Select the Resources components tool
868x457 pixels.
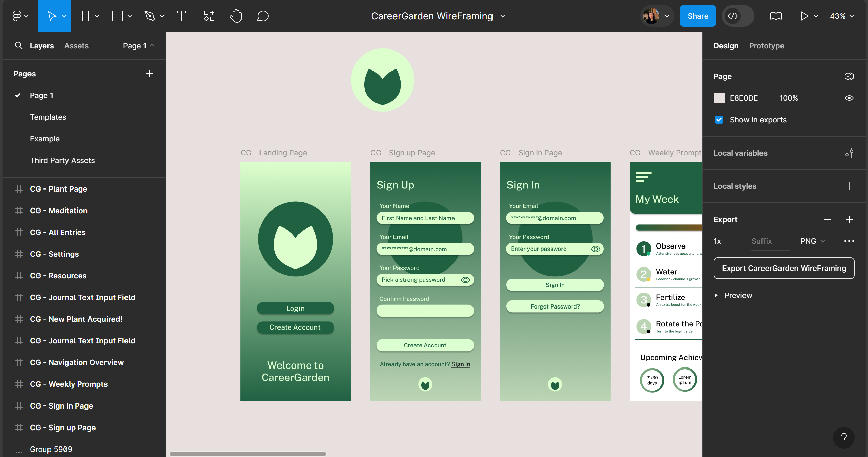point(209,16)
